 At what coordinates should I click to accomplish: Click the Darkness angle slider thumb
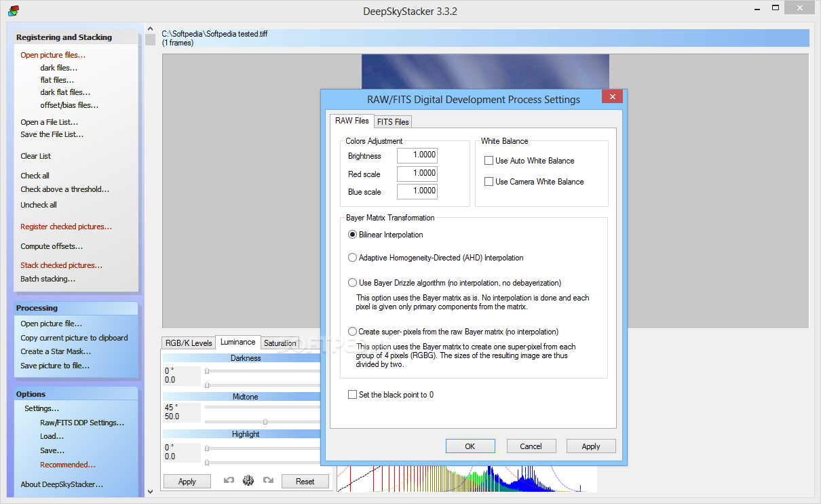207,371
